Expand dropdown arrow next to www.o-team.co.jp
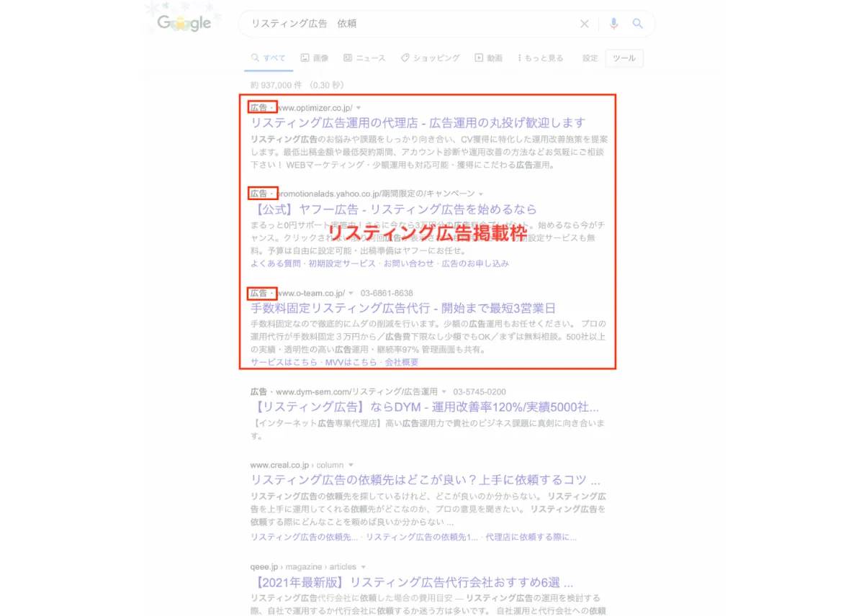The image size is (864, 616). tap(351, 294)
